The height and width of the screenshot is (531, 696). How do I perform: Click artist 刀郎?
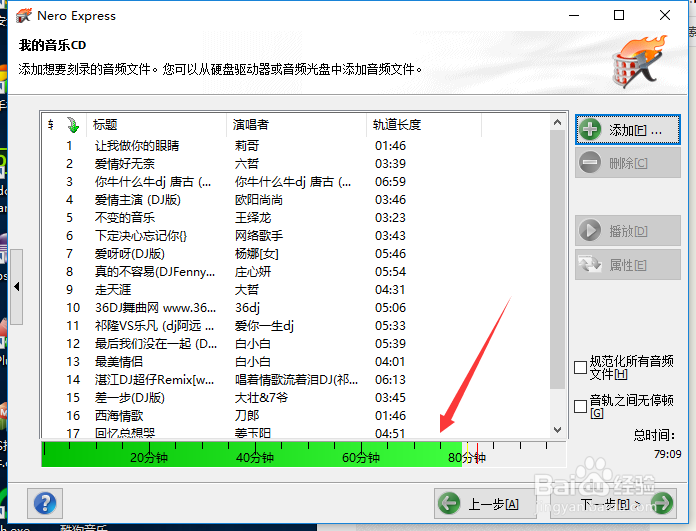click(x=247, y=416)
